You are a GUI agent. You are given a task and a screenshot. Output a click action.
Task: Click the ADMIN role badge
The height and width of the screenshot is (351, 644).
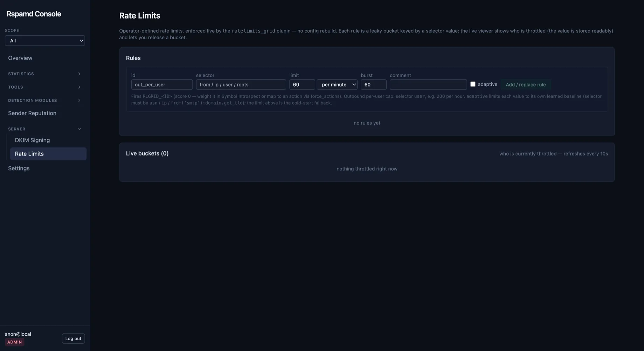coord(15,342)
